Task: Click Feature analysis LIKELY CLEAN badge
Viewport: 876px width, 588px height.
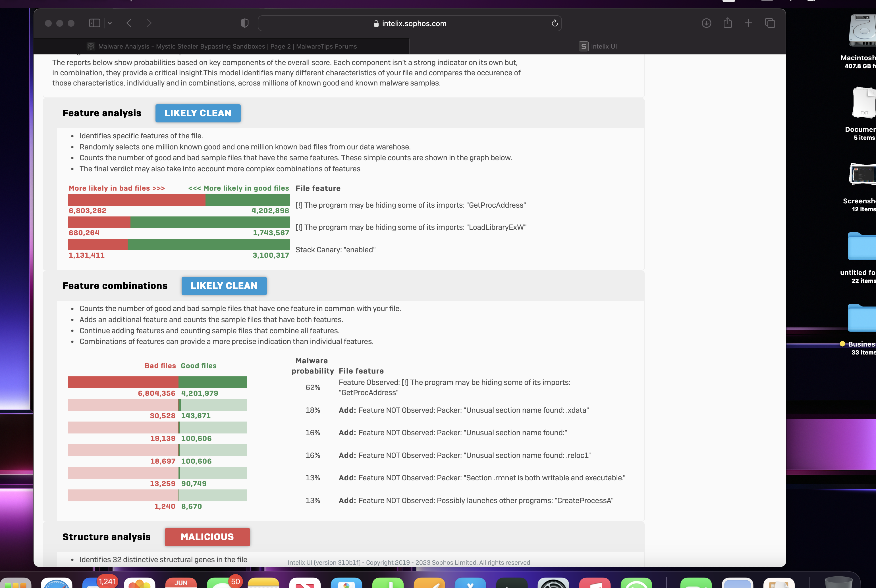Action: pyautogui.click(x=198, y=113)
